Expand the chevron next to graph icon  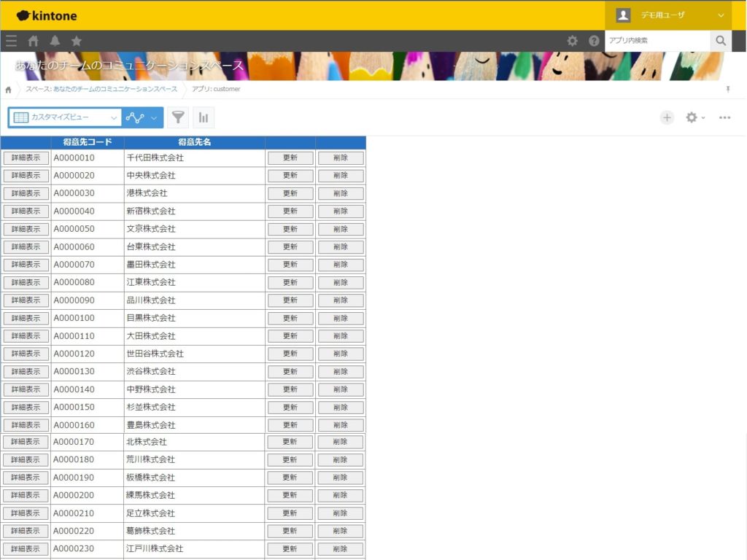tap(154, 117)
